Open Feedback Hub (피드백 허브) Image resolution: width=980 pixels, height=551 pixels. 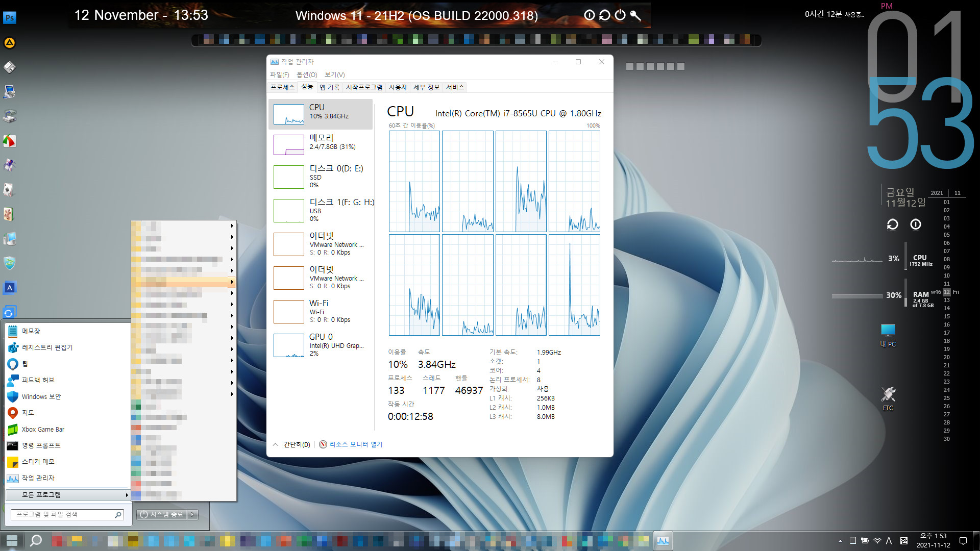67,380
